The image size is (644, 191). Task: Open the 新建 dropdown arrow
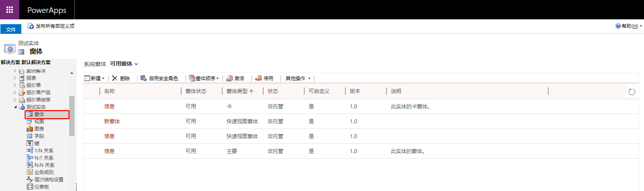coord(103,79)
